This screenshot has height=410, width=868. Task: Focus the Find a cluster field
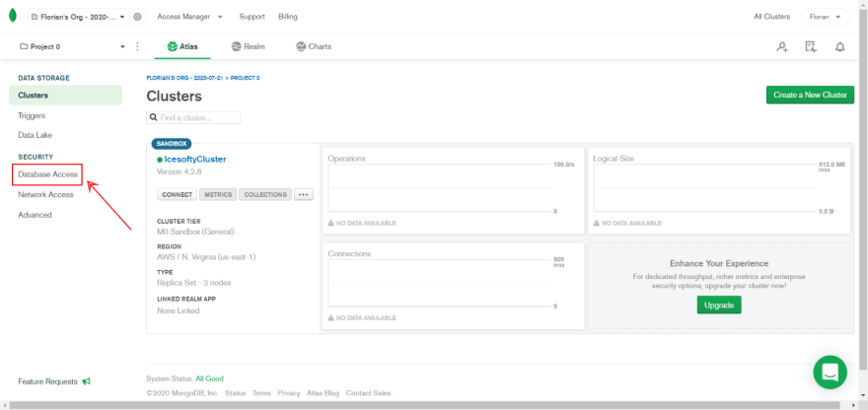tap(193, 118)
